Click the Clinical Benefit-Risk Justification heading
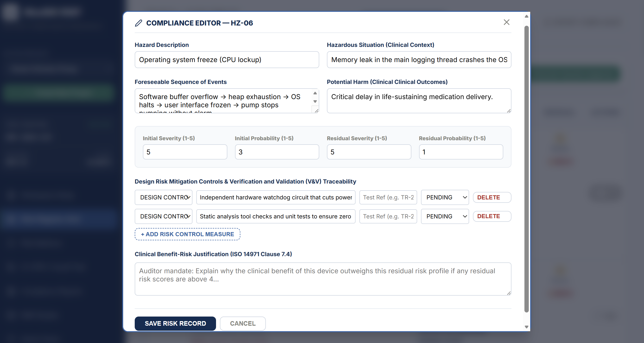Screen dimensions: 644x343 pyautogui.click(x=213, y=254)
